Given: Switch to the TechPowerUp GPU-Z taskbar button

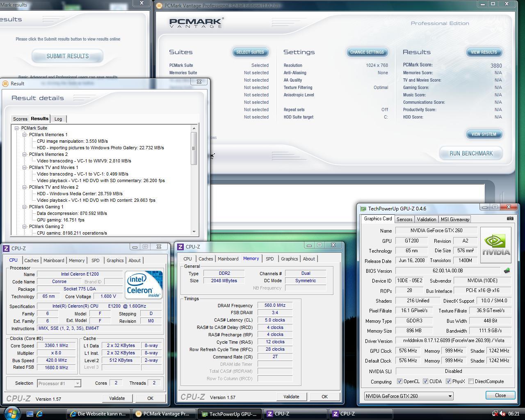Looking at the screenshot, I should [x=229, y=414].
